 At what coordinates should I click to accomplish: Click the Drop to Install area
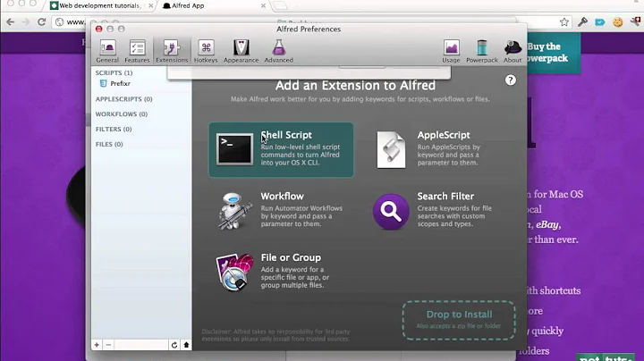point(459,320)
